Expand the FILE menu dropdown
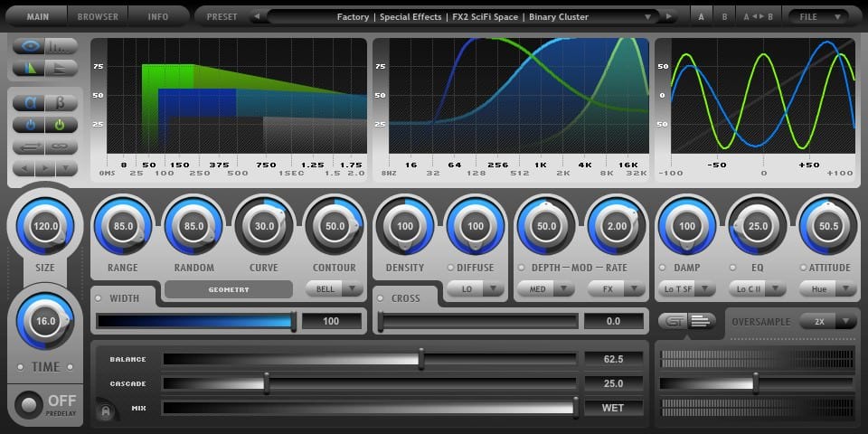The height and width of the screenshot is (434, 868). tap(816, 16)
